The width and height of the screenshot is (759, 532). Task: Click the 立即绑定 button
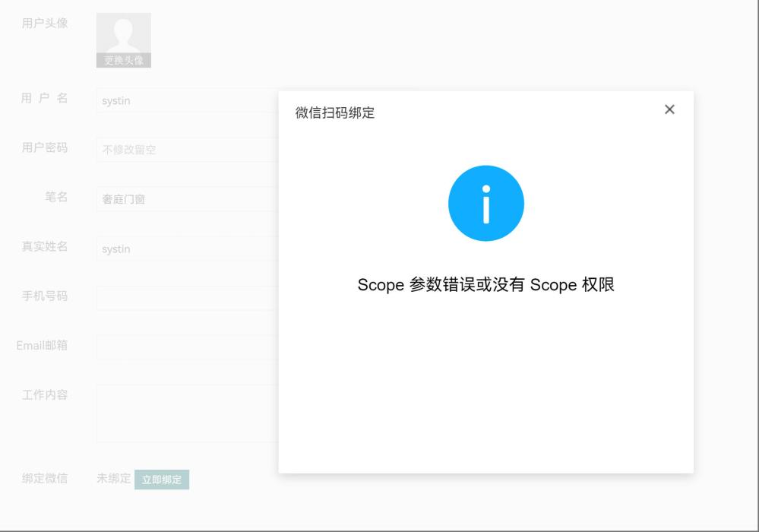162,480
